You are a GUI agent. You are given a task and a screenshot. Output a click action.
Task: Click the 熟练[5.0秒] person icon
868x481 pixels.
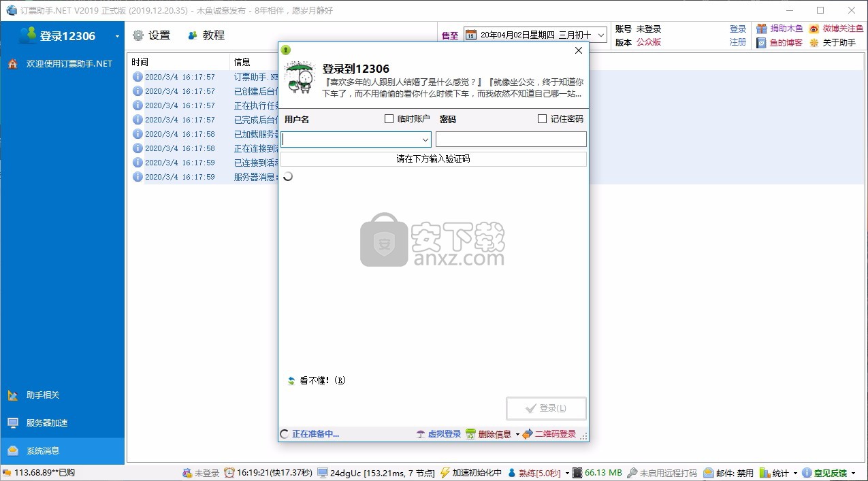pyautogui.click(x=512, y=473)
